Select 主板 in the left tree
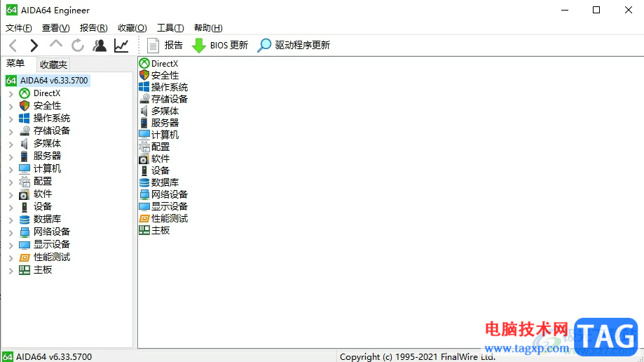Screen dimensions: 644x362 pos(43,270)
